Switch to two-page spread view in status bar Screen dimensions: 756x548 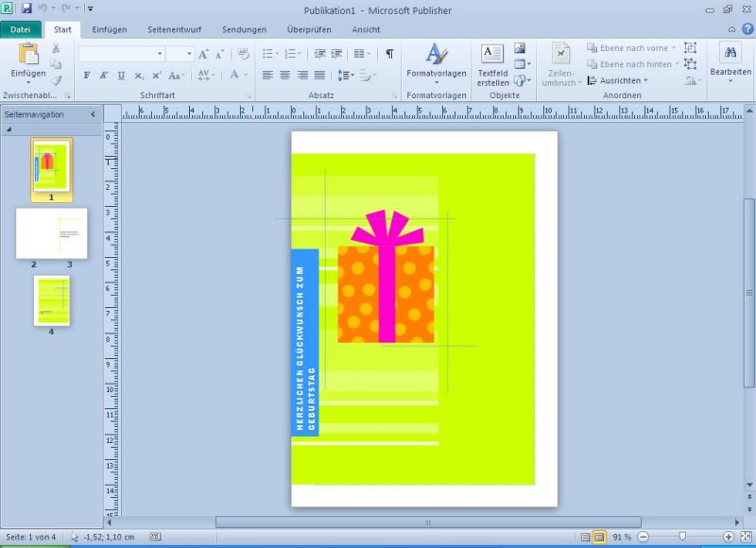(599, 537)
